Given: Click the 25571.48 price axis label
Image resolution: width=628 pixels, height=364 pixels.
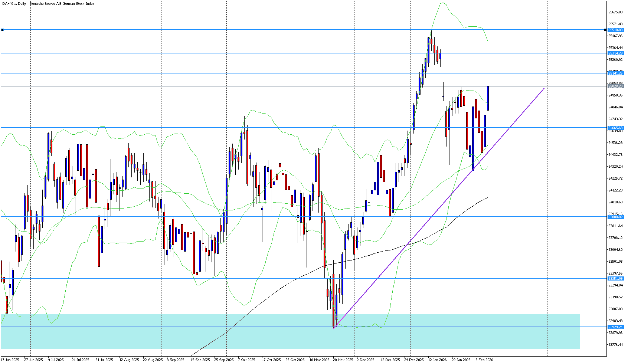Looking at the screenshot, I should pos(616,24).
